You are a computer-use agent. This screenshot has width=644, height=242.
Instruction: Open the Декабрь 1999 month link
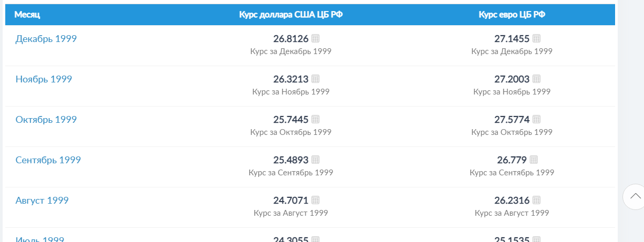point(46,39)
